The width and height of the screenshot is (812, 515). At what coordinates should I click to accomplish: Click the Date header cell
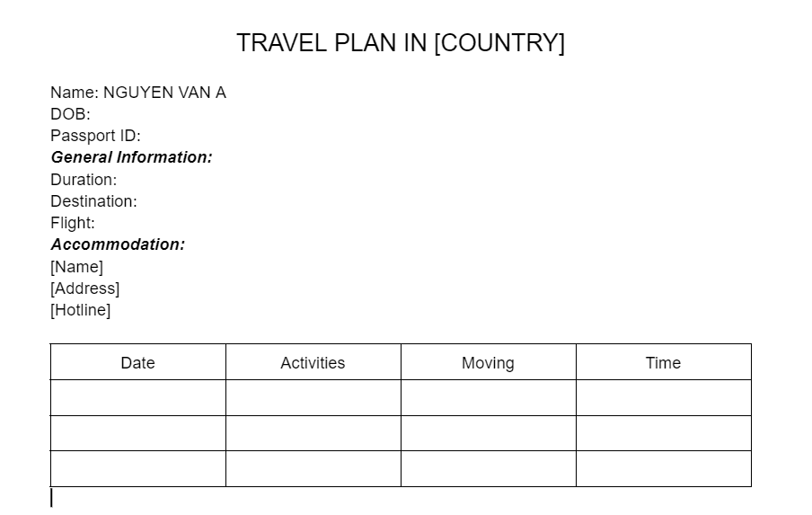pos(137,363)
